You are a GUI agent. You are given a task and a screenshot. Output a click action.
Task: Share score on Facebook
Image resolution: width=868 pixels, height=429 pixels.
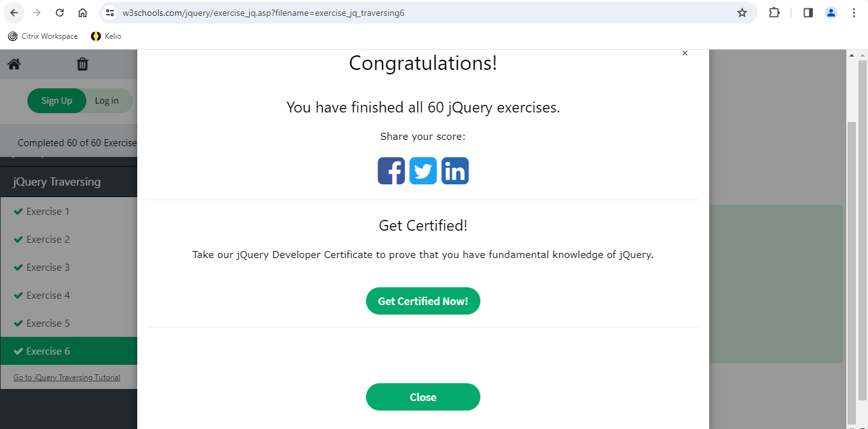391,171
